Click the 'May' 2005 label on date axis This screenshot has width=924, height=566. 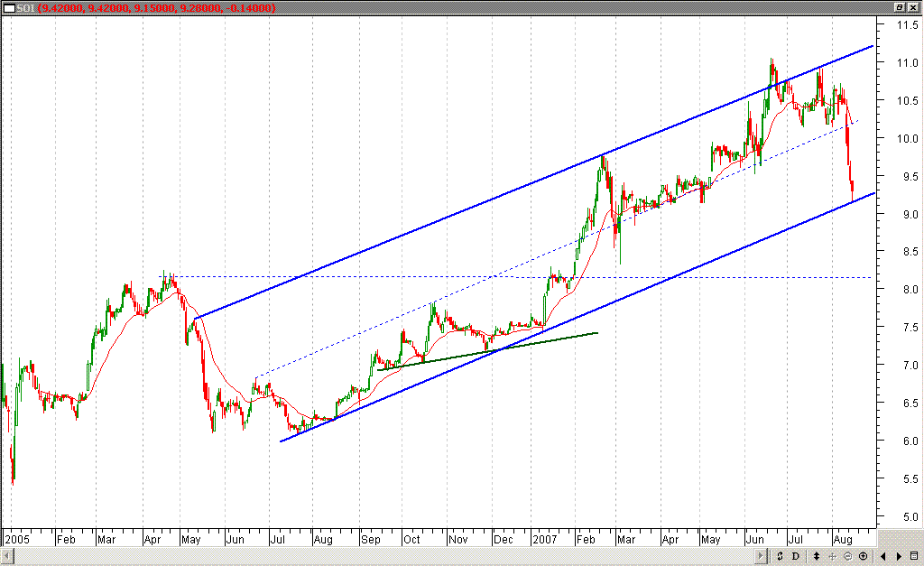pos(191,540)
